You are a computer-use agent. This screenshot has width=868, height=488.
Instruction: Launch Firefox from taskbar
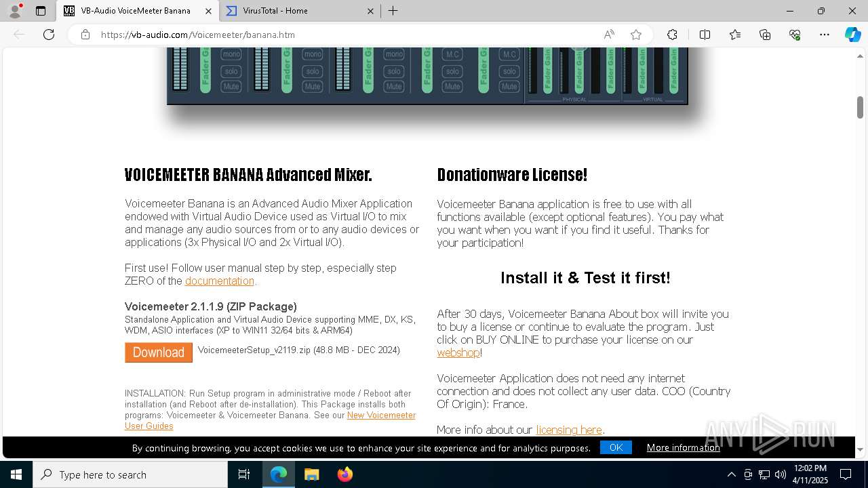344,474
